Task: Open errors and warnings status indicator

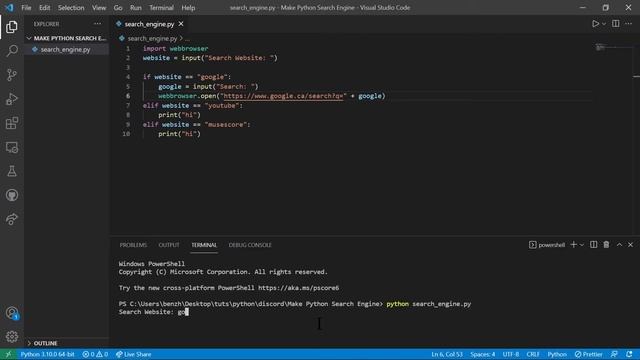Action: 95,354
